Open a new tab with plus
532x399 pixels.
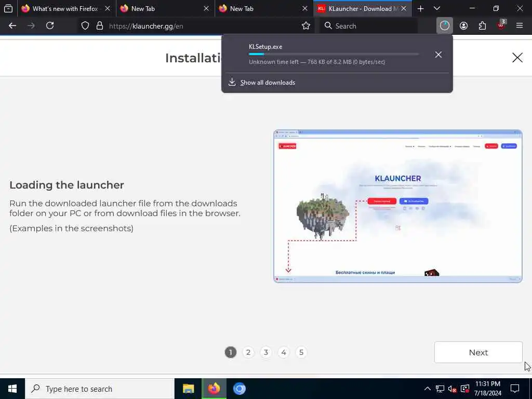(x=420, y=9)
